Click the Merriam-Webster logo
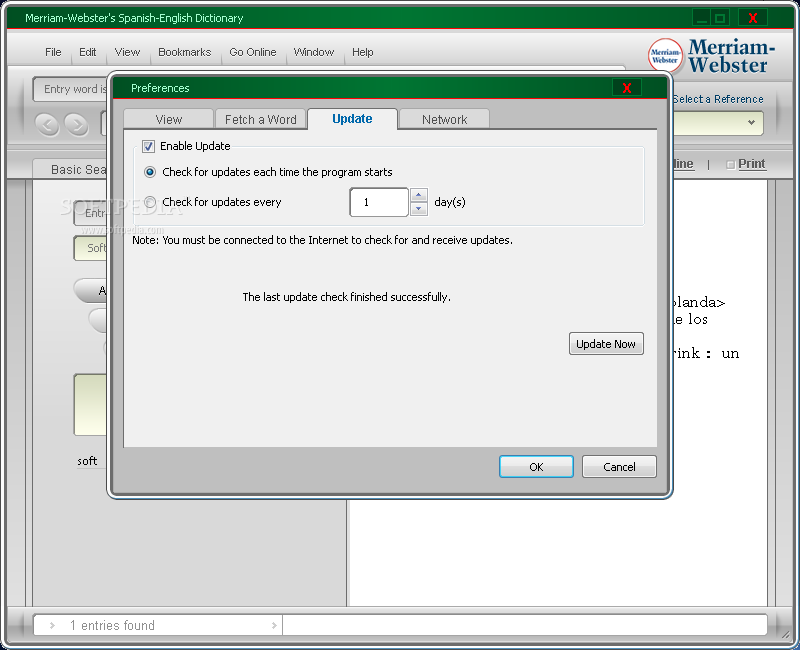800x650 pixels. (711, 56)
